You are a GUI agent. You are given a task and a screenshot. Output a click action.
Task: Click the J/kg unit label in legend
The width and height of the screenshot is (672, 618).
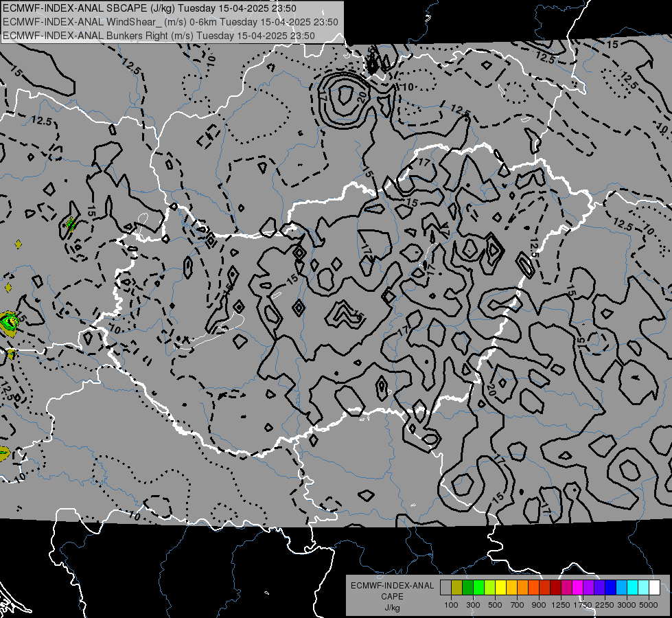pos(392,608)
